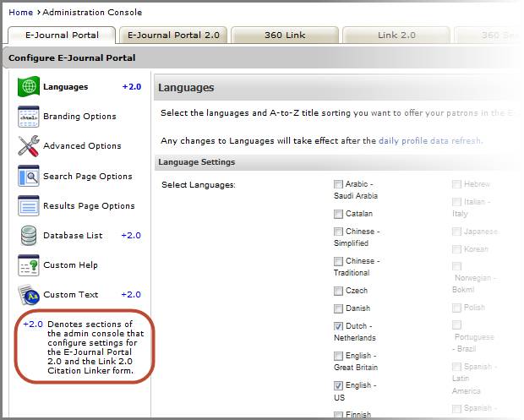Viewport: 524px width, 420px height.
Task: Go to Advanced Options section
Action: tap(82, 146)
